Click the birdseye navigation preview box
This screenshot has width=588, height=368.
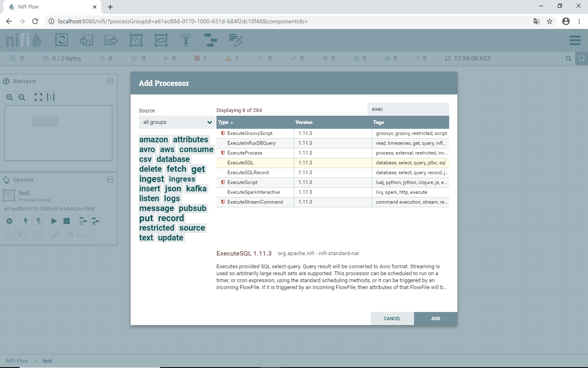[58, 133]
